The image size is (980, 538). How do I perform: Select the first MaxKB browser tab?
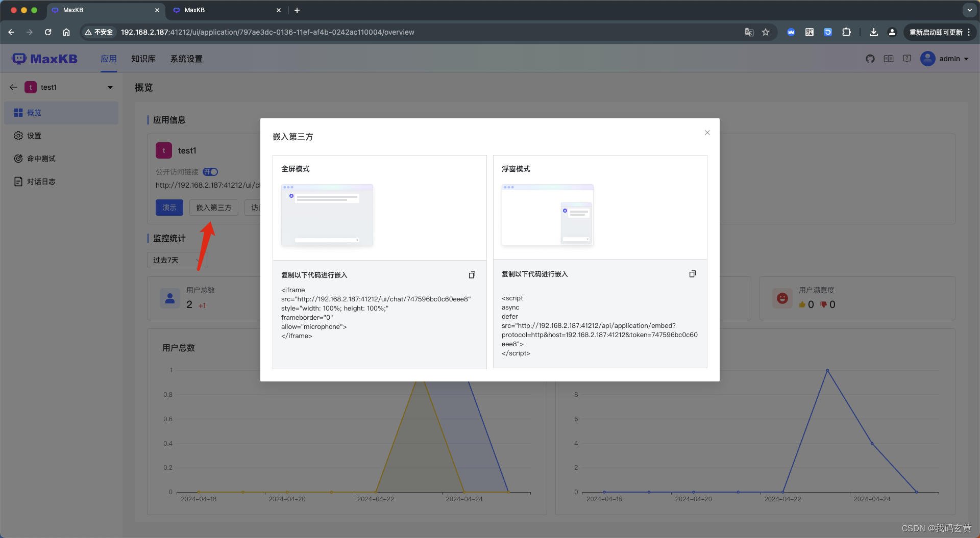106,10
